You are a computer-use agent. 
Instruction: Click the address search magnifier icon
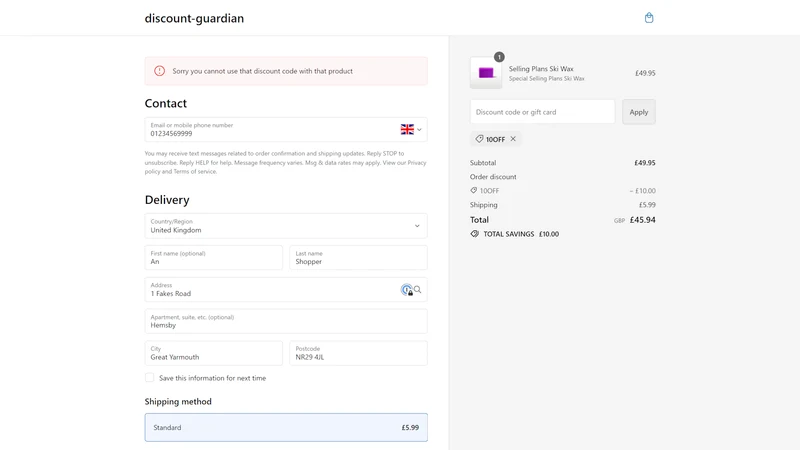click(417, 290)
